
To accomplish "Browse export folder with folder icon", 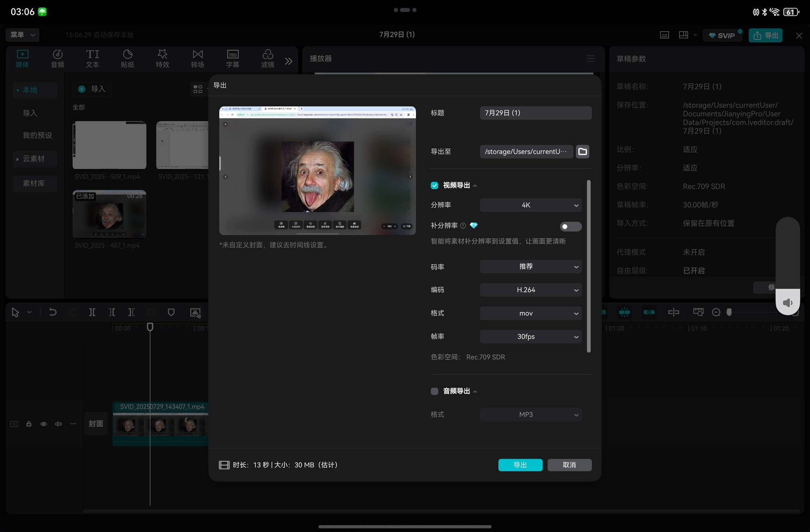I will [x=583, y=151].
